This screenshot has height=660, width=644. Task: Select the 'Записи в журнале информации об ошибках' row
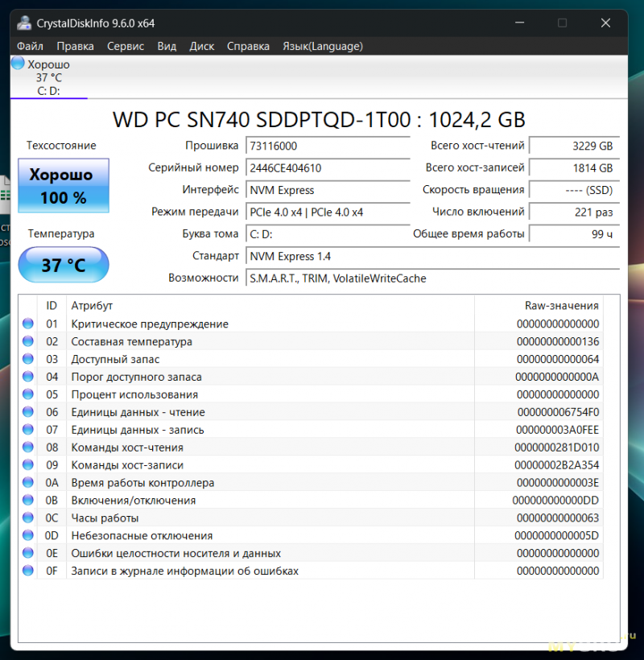pyautogui.click(x=312, y=571)
